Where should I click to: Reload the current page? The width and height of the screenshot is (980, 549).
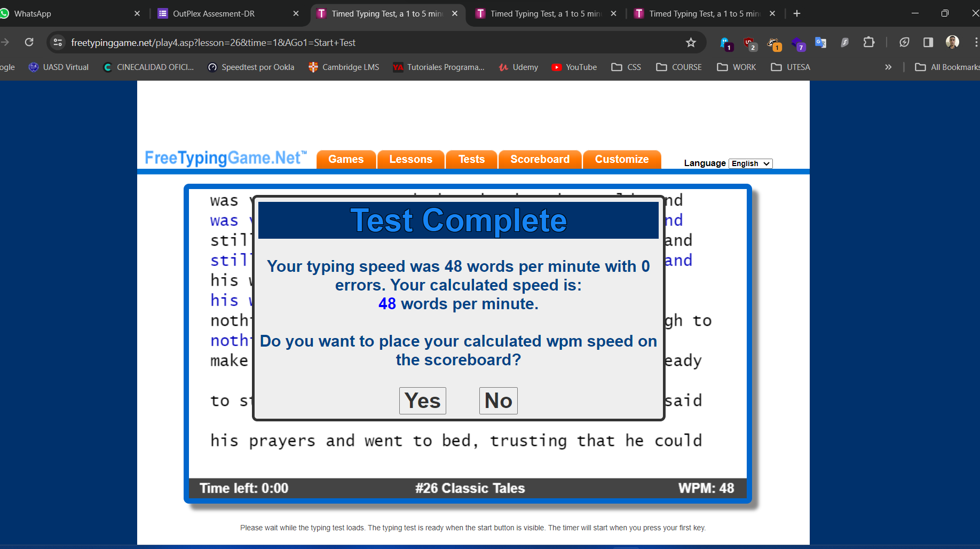tap(29, 42)
